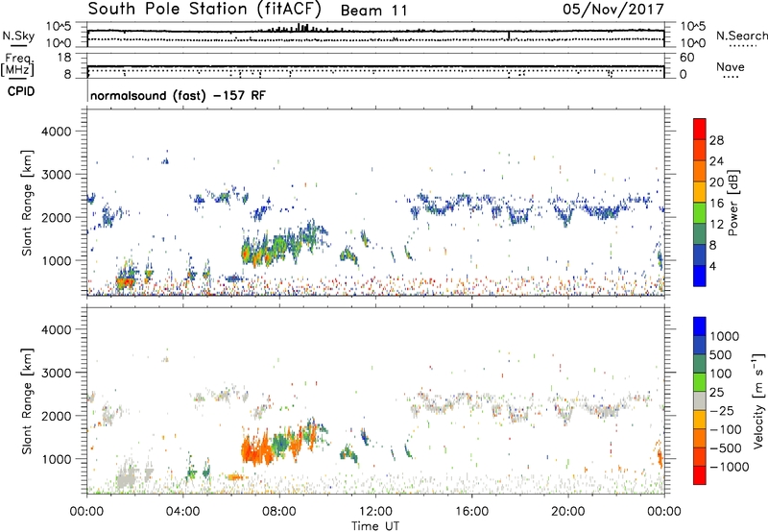Click the '16:00' time axis label
768x532 pixels.
pos(471,512)
